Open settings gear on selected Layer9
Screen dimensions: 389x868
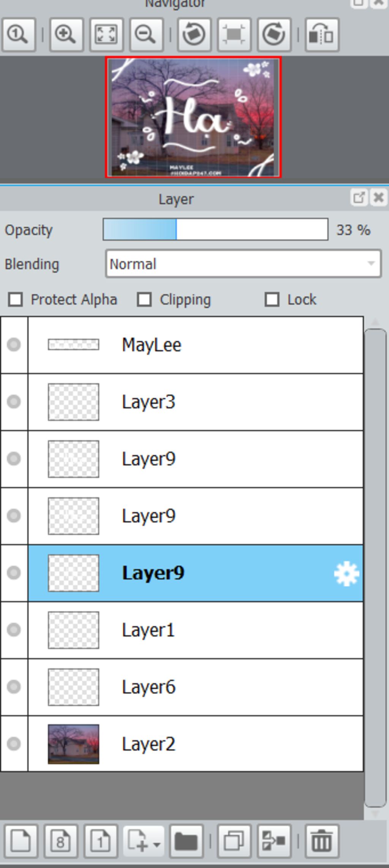pyautogui.click(x=346, y=573)
